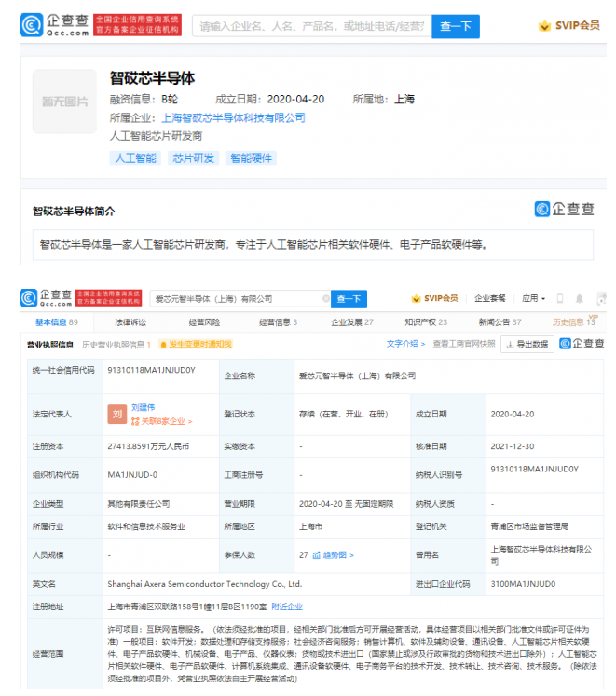Open the 附近企业 nearby companies link
Image resolution: width=616 pixels, height=696 pixels.
click(287, 606)
